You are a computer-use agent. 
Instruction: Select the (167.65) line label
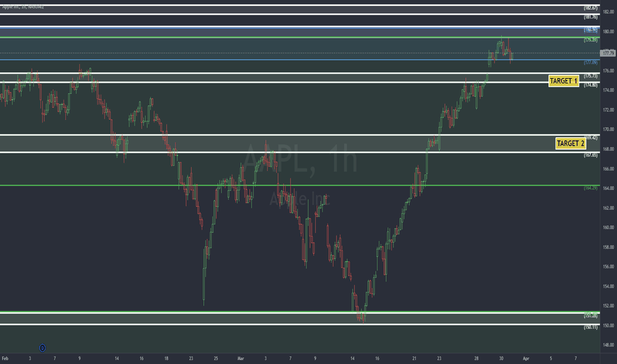[591, 155]
